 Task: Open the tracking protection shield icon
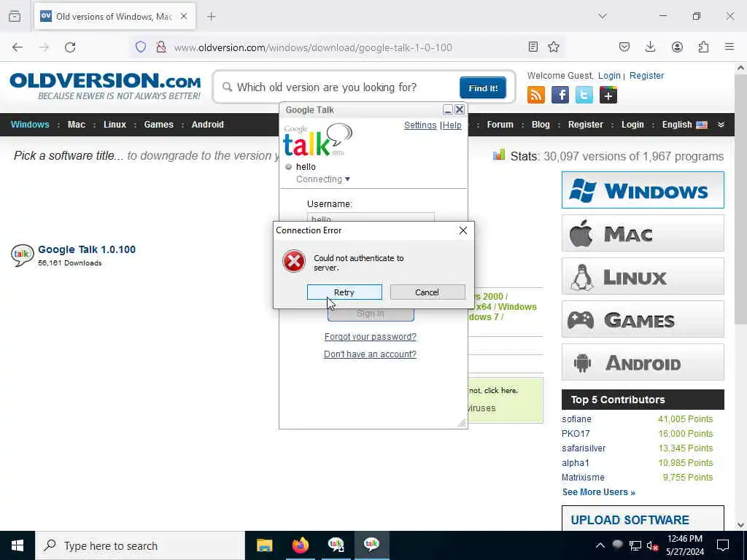click(x=141, y=47)
